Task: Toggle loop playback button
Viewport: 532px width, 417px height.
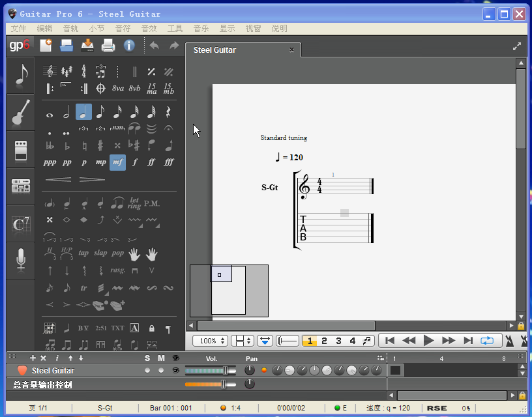Action: 487,340
